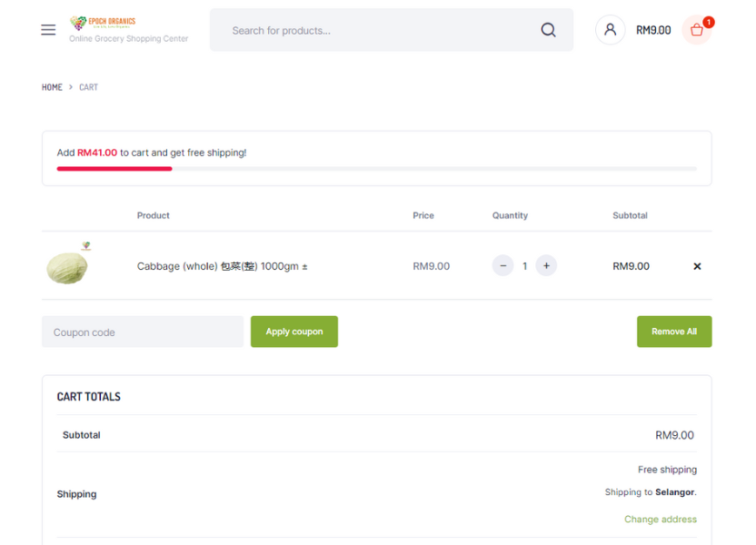
Task: Click the Price column header
Action: point(423,215)
